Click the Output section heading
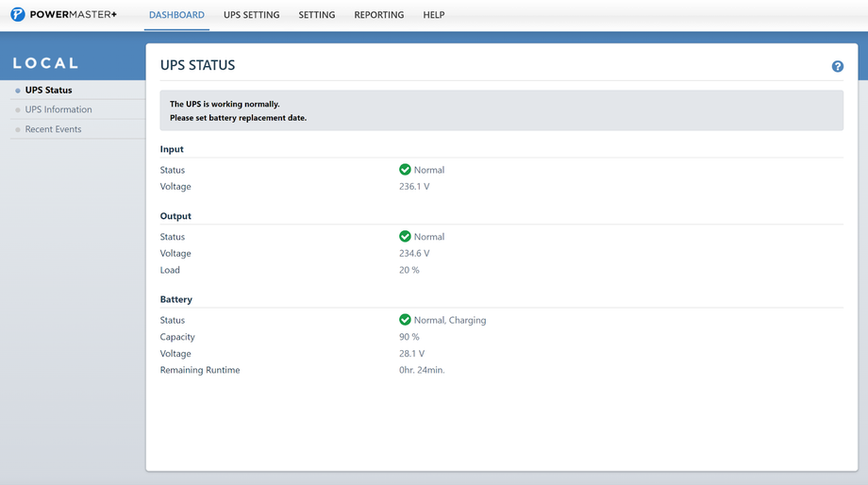This screenshot has height=485, width=868. coord(175,216)
